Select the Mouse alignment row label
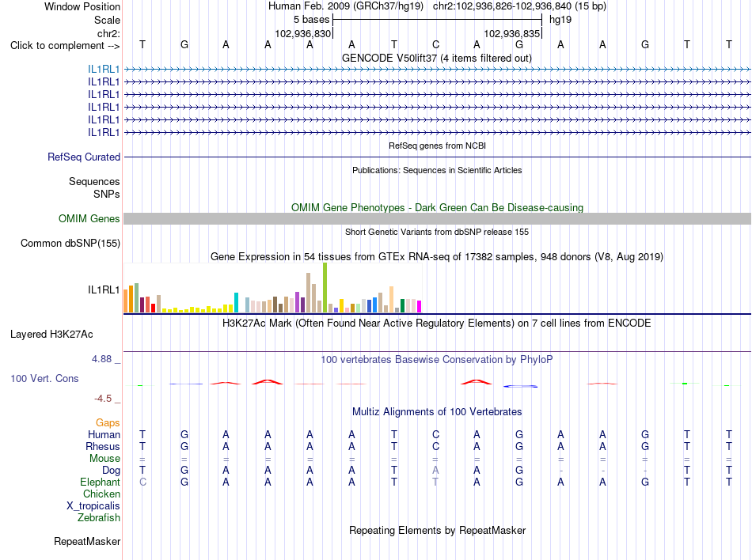The width and height of the screenshot is (752, 560). coord(105,459)
